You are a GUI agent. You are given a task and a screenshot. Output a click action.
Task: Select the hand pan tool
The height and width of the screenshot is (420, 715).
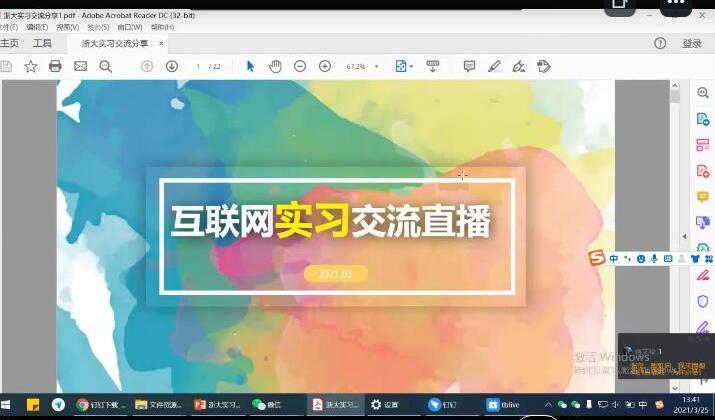pyautogui.click(x=275, y=66)
